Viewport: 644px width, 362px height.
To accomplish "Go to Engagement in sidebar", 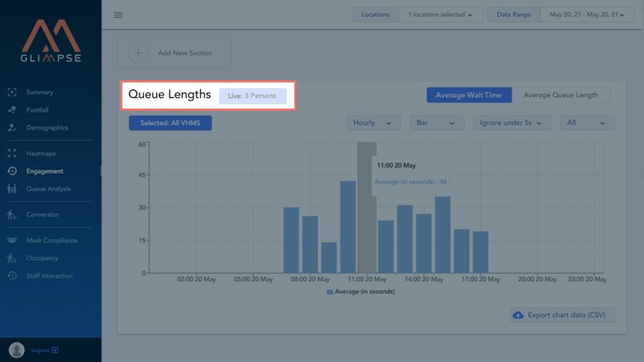I will pyautogui.click(x=44, y=171).
